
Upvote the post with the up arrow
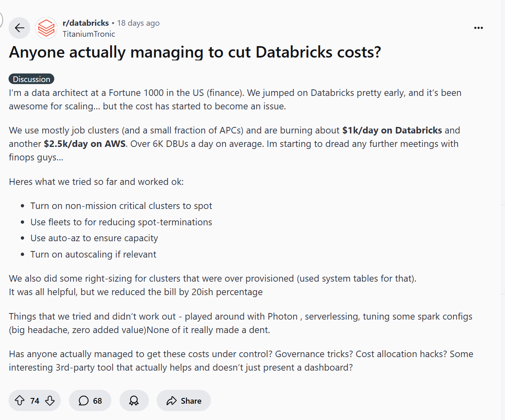20,400
